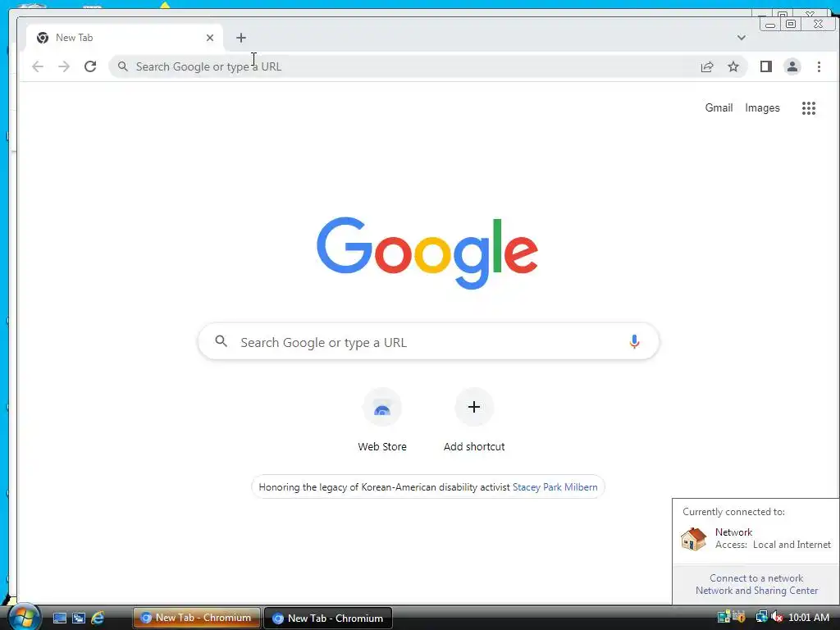
Task: Open a new tab with plus button
Action: point(241,38)
